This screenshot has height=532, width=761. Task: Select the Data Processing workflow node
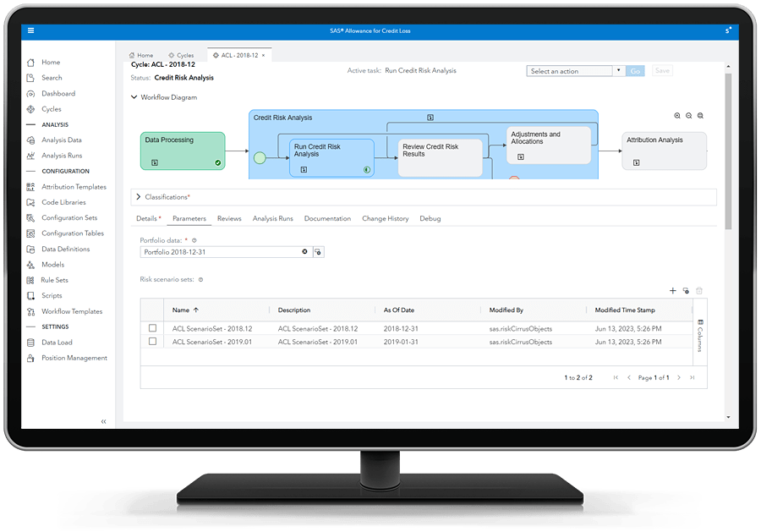(183, 151)
